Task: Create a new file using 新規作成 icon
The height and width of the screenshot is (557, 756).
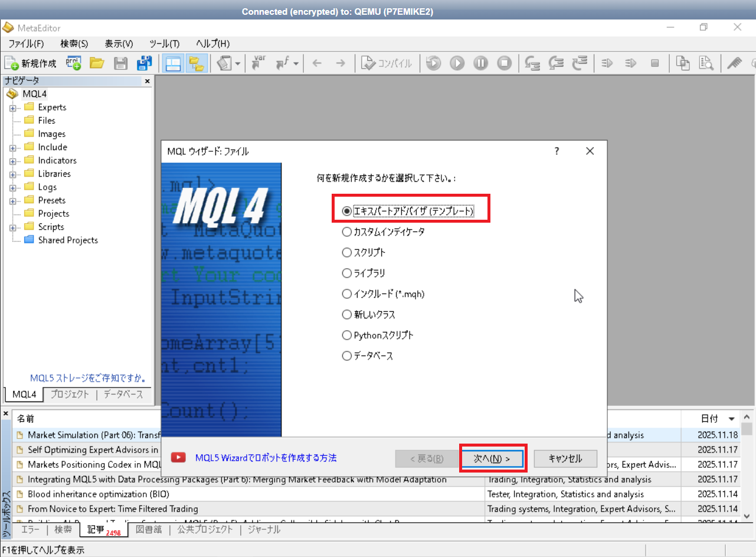Action: point(27,63)
